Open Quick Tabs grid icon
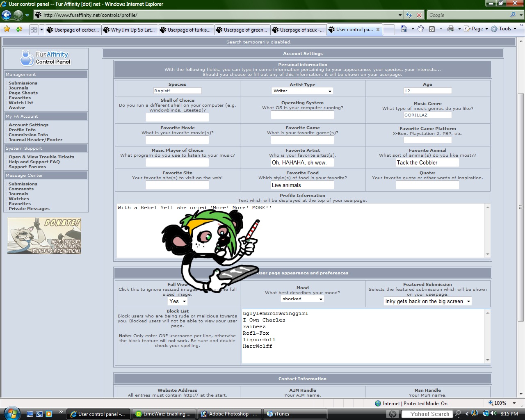The image size is (525, 420). click(34, 30)
